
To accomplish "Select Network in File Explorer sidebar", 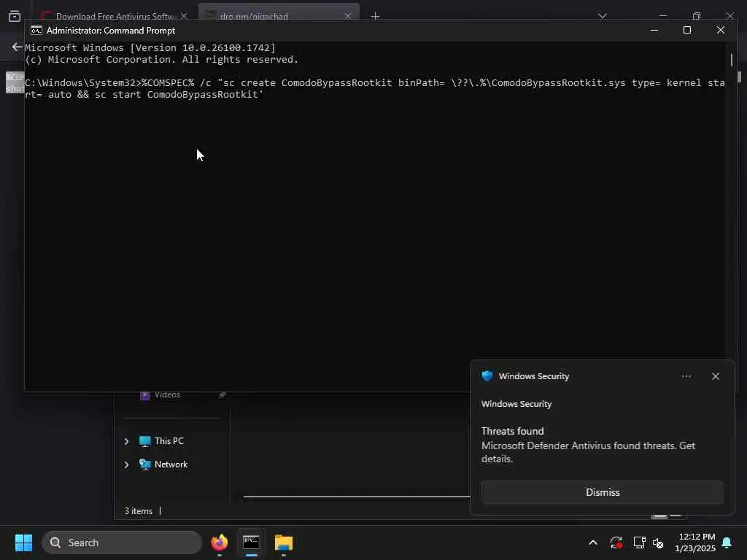I will tap(171, 464).
